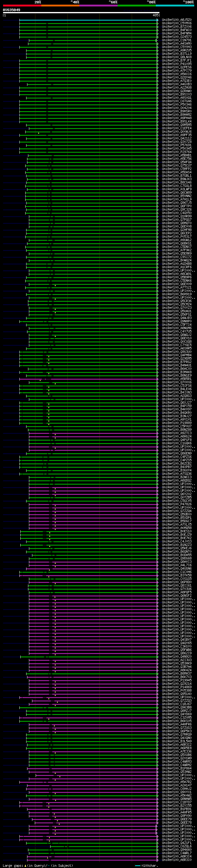Open UniRef100_P41095 hit
This screenshot has width=197, height=868.
tap(177, 64)
